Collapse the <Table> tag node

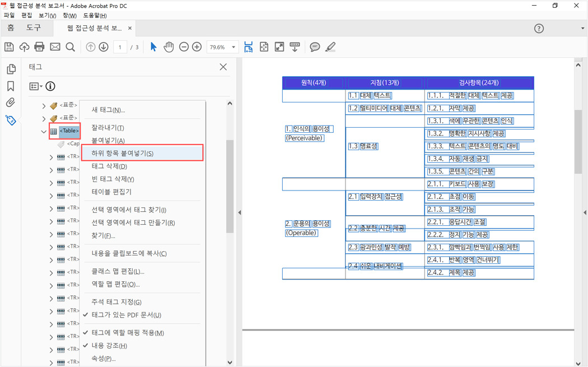pyautogui.click(x=43, y=131)
